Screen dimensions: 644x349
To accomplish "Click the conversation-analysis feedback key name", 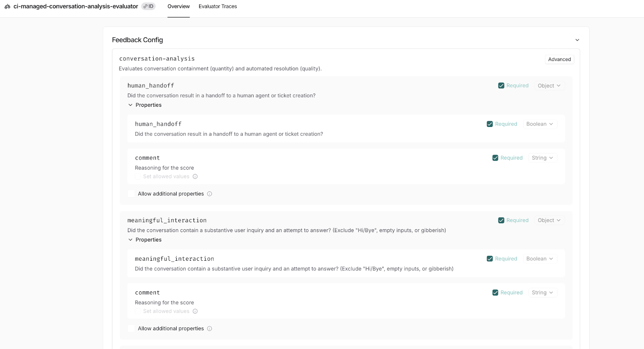I will [157, 59].
